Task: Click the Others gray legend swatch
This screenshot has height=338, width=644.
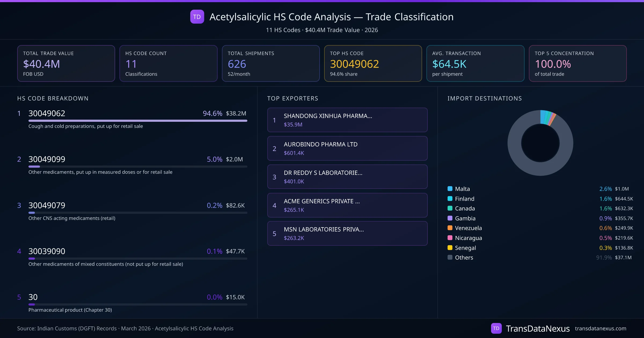Action: [x=450, y=257]
